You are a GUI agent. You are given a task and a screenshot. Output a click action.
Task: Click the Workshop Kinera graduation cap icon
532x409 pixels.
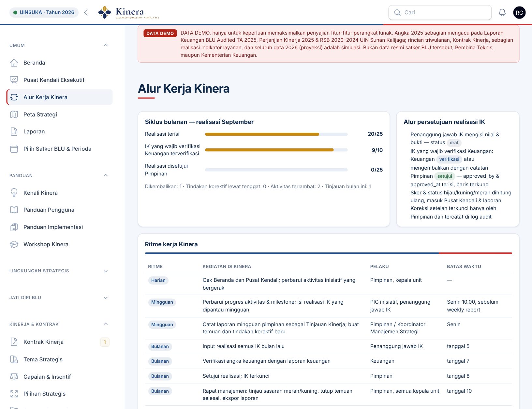[14, 244]
